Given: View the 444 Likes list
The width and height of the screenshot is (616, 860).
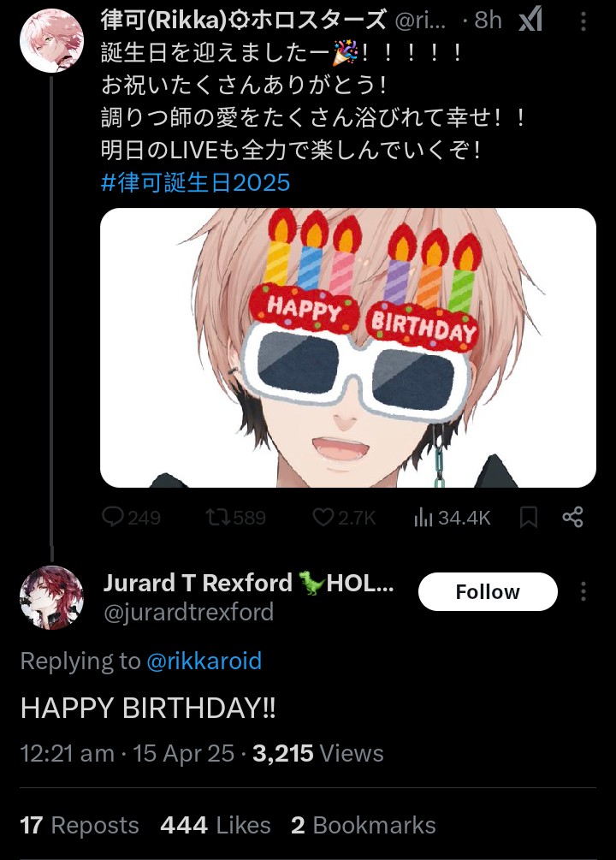Looking at the screenshot, I should click(x=215, y=826).
